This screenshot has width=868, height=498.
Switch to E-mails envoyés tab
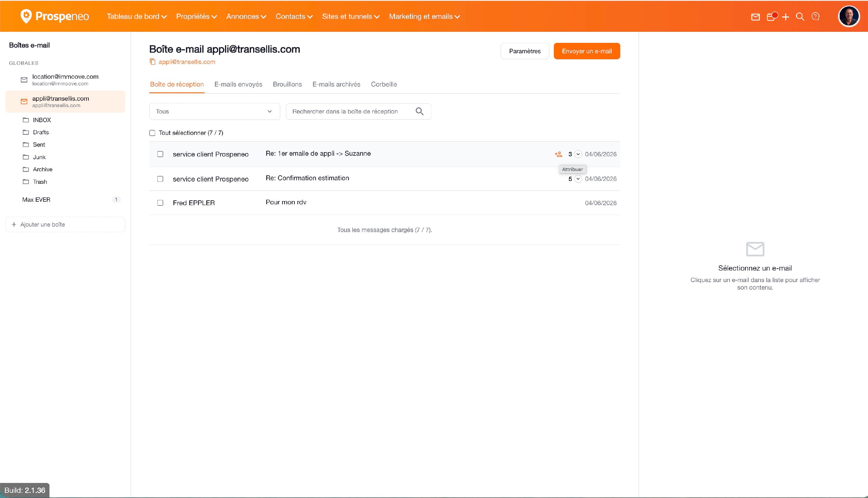point(238,84)
